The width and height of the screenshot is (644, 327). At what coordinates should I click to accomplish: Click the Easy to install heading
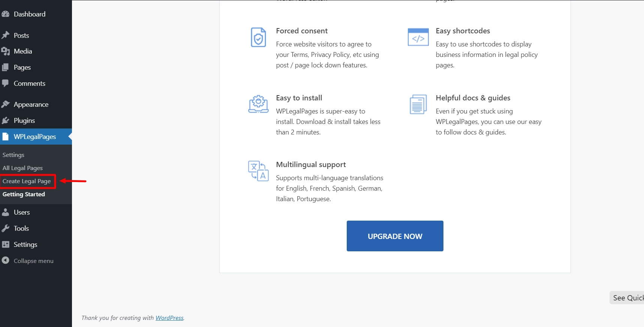[299, 98]
